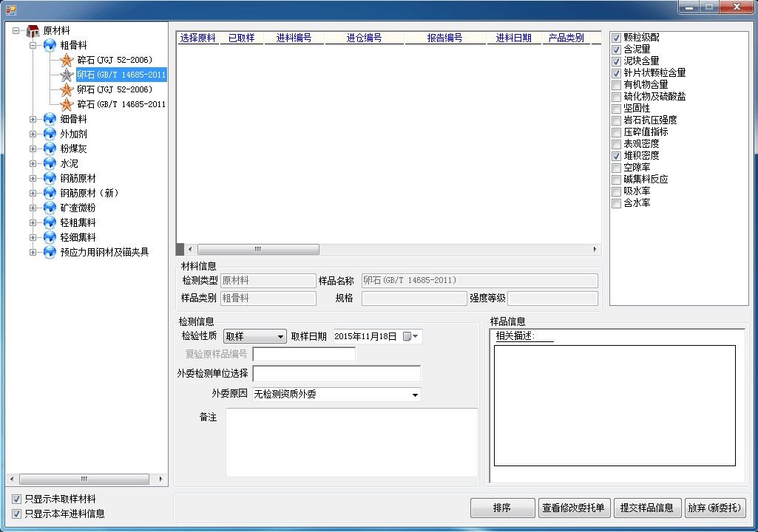Click the gray star icon beside 卵石(GB/T 14685-2011)

(67, 75)
